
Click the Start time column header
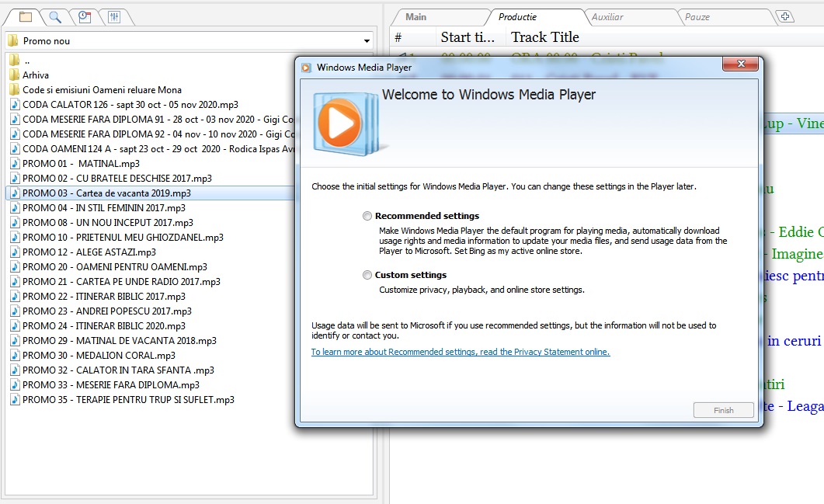tap(468, 37)
